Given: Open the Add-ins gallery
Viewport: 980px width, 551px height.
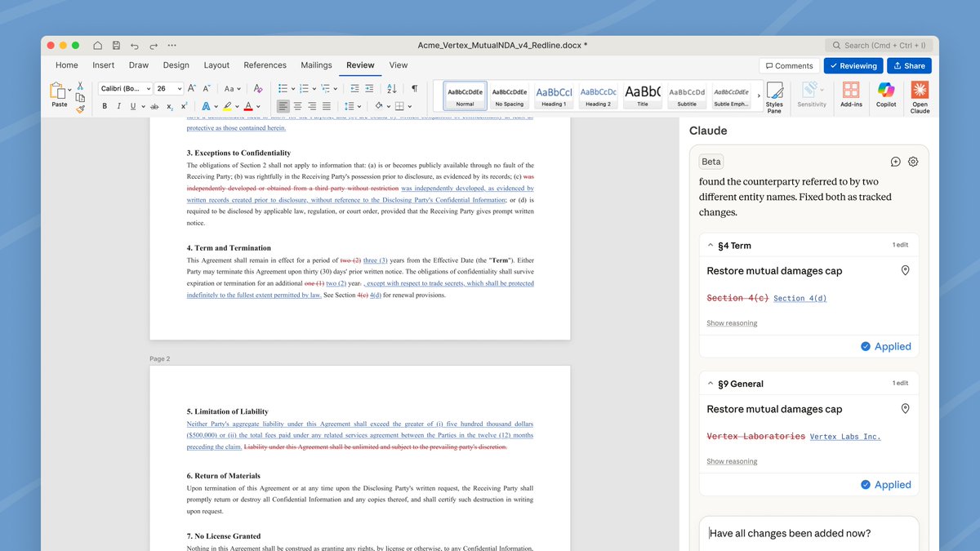Looking at the screenshot, I should pyautogui.click(x=851, y=96).
